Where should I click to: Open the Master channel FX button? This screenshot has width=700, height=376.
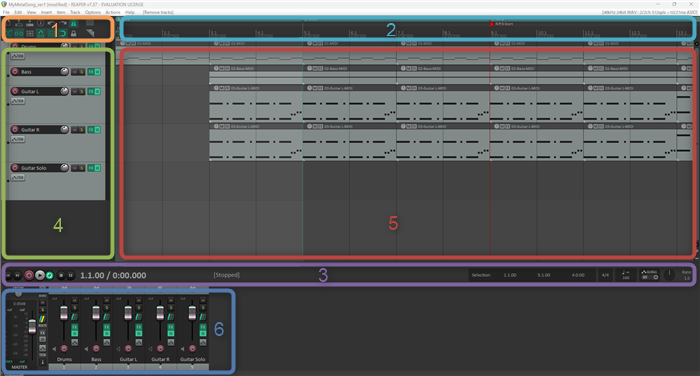point(42,333)
